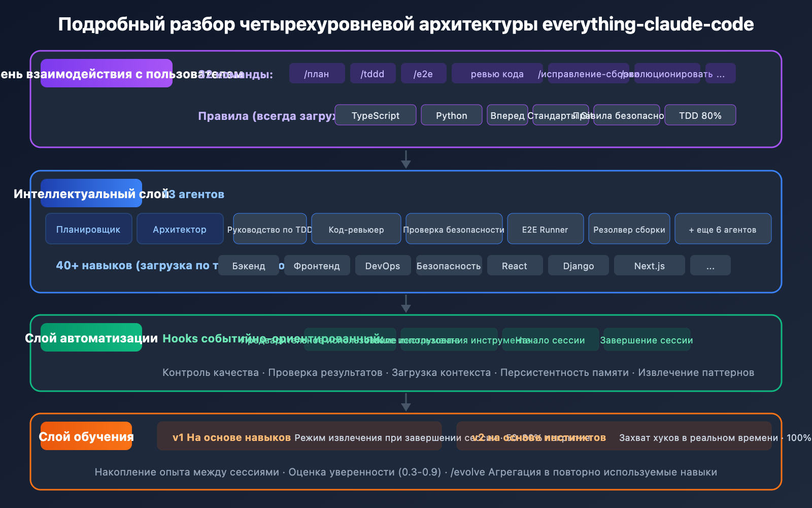Open the "Слой автоматизации" section header

point(91,337)
